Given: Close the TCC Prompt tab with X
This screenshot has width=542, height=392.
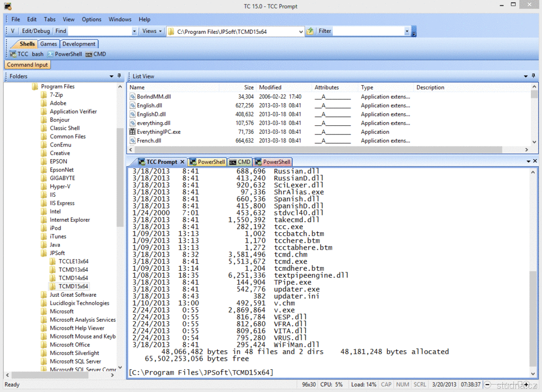Looking at the screenshot, I should tap(182, 162).
